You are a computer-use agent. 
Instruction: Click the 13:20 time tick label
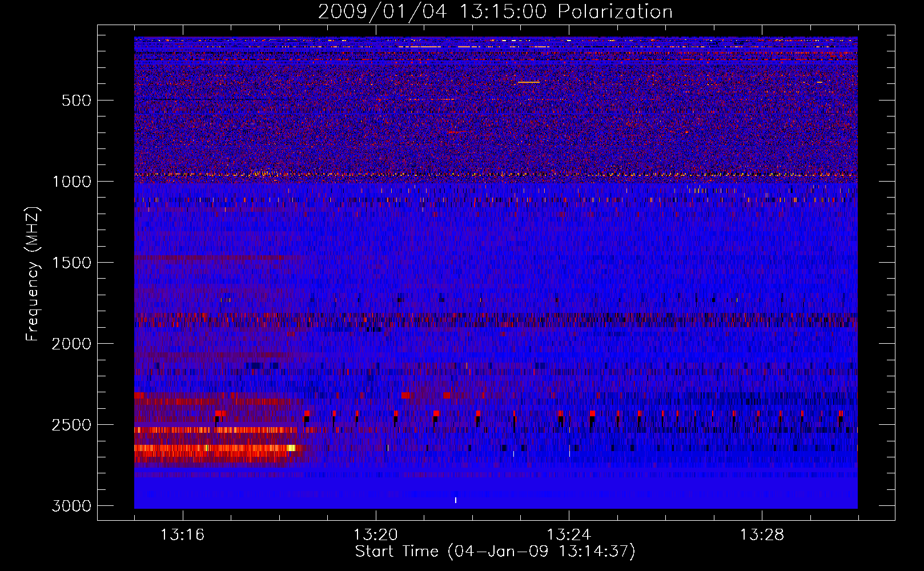pyautogui.click(x=375, y=535)
